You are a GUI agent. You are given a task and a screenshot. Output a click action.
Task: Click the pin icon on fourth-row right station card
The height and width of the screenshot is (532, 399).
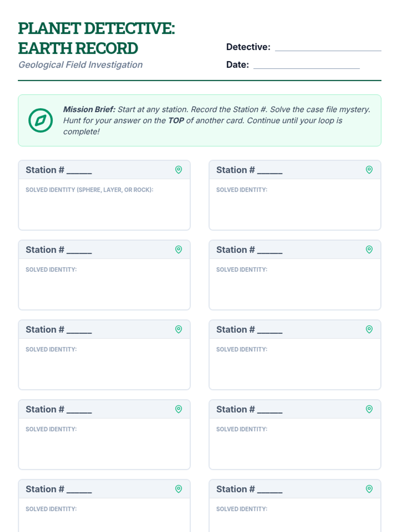click(369, 409)
